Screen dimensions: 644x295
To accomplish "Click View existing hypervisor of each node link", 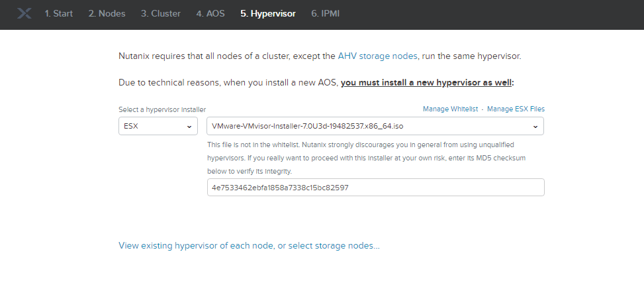I will tap(249, 246).
